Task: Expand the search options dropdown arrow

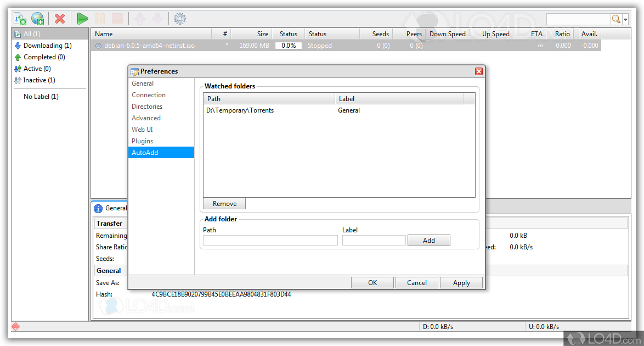Action: 626,20
